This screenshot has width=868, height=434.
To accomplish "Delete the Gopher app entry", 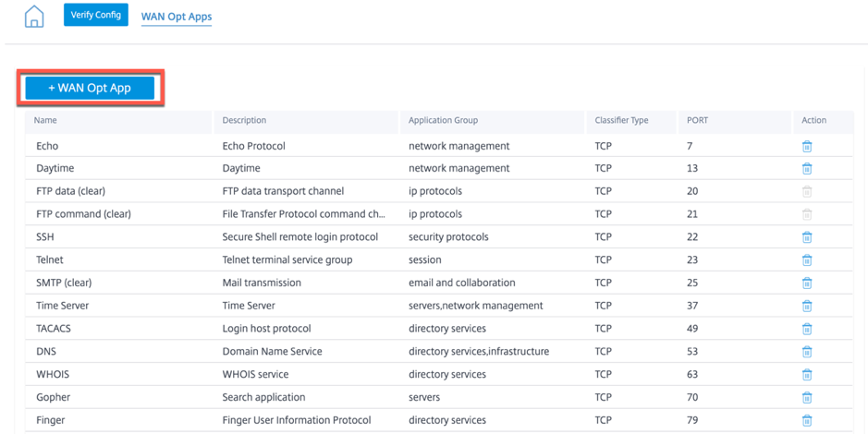I will [807, 398].
